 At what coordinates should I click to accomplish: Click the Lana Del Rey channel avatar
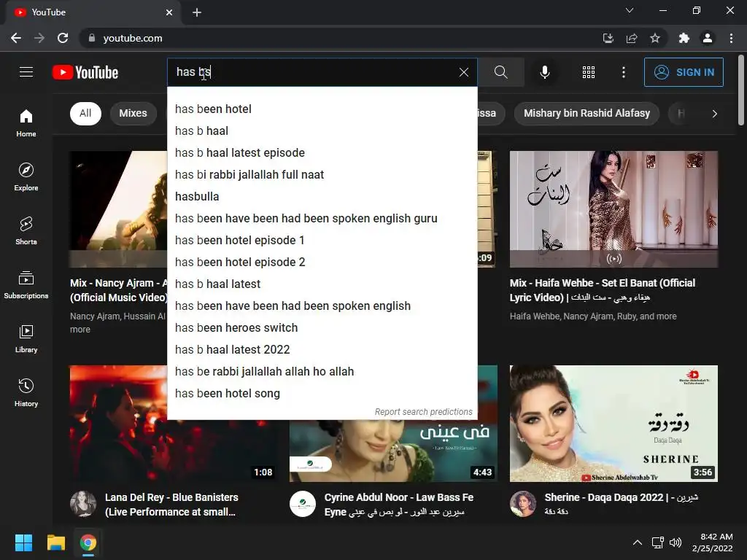pos(83,504)
